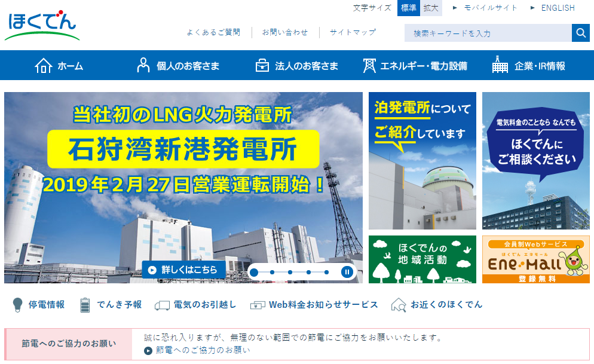Screen dimensions: 594x364
Task: Open the 企業・IR情報 menu text
Action: click(540, 66)
